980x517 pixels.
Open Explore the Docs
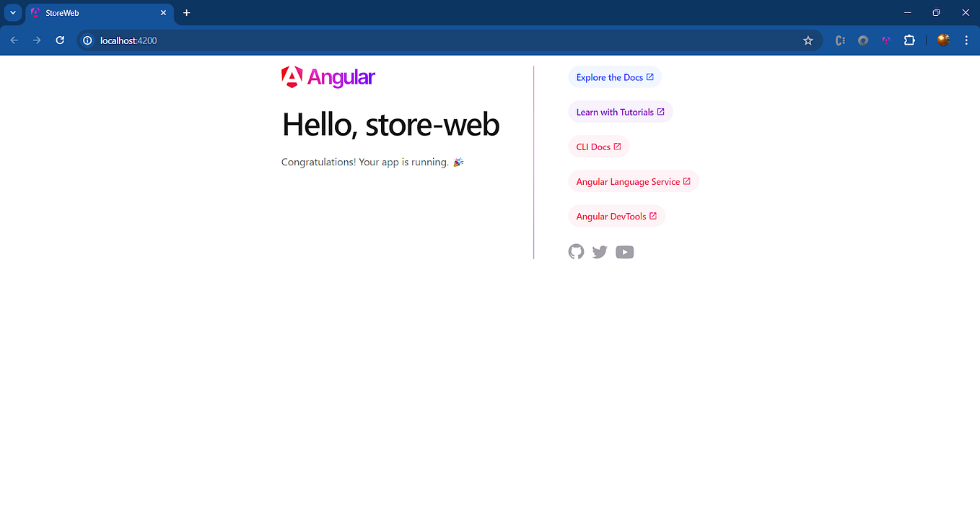coord(614,77)
